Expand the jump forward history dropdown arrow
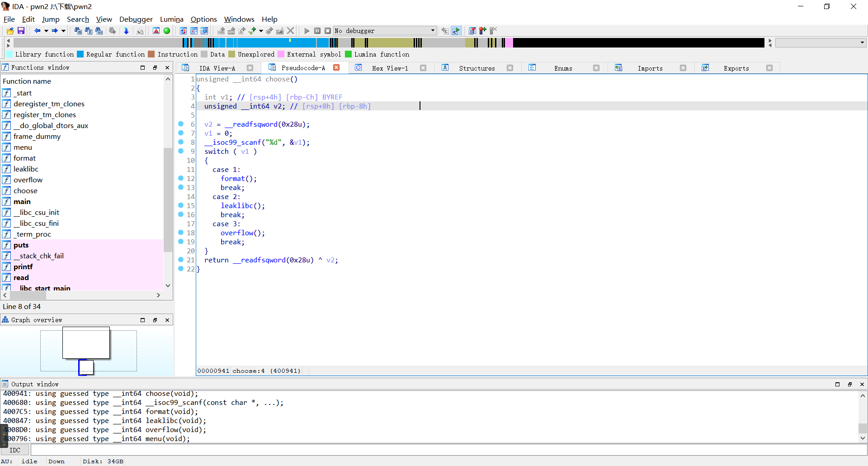Screen dimensions: 868x466 click(x=63, y=31)
